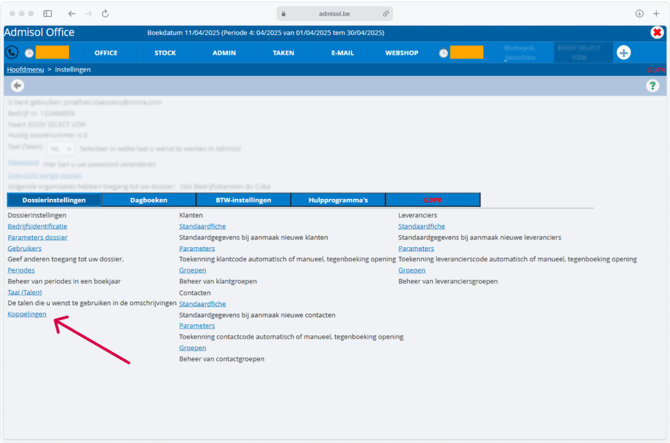Image resolution: width=670 pixels, height=443 pixels.
Task: Click the red GDPR link in breadcrumb bar
Action: tap(656, 70)
